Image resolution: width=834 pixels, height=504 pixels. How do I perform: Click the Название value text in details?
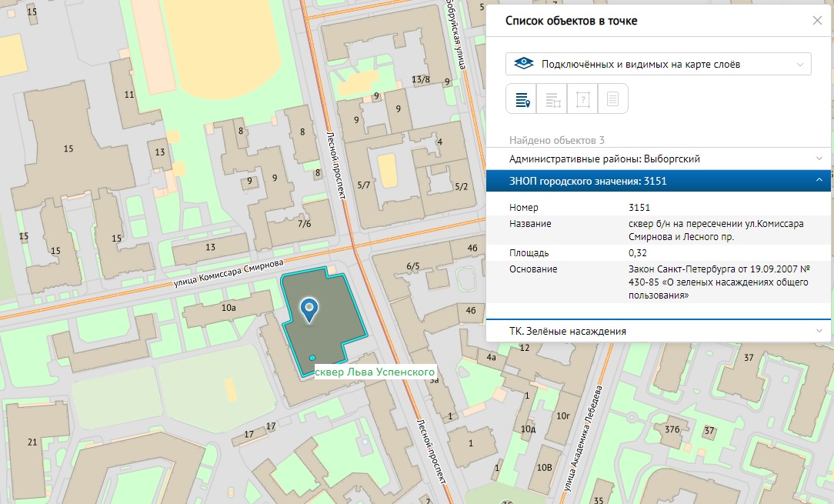coord(716,230)
